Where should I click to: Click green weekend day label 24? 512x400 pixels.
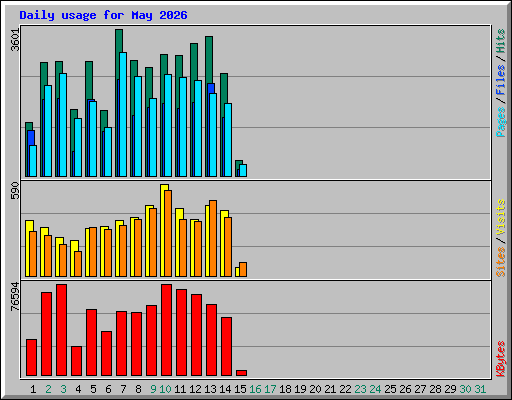[375, 389]
